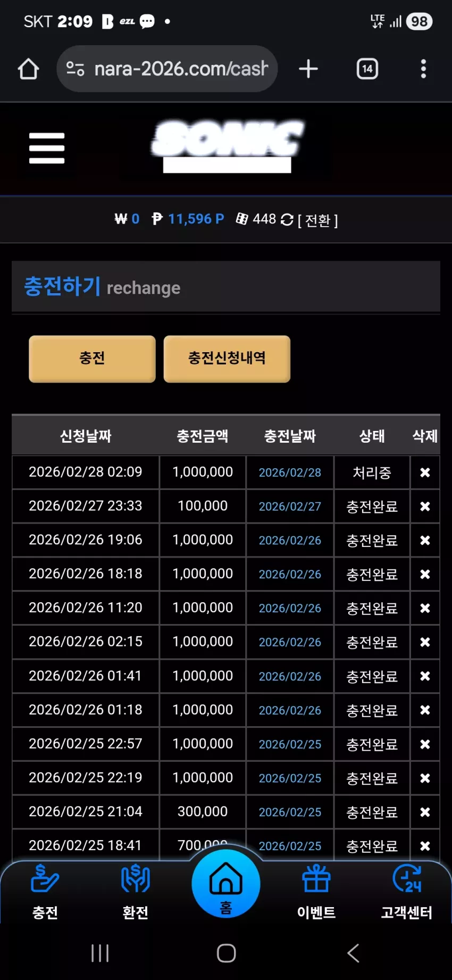
Task: Click the 충전 gold button
Action: pos(92,359)
